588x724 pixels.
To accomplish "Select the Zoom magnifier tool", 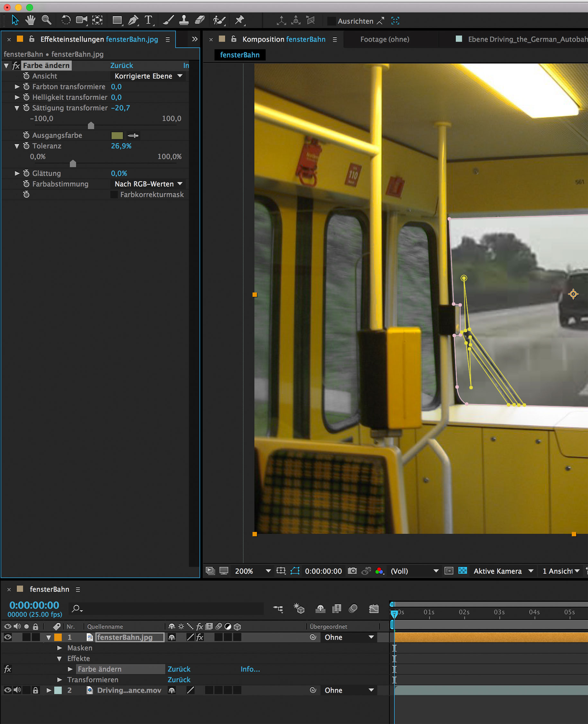I will tap(46, 20).
